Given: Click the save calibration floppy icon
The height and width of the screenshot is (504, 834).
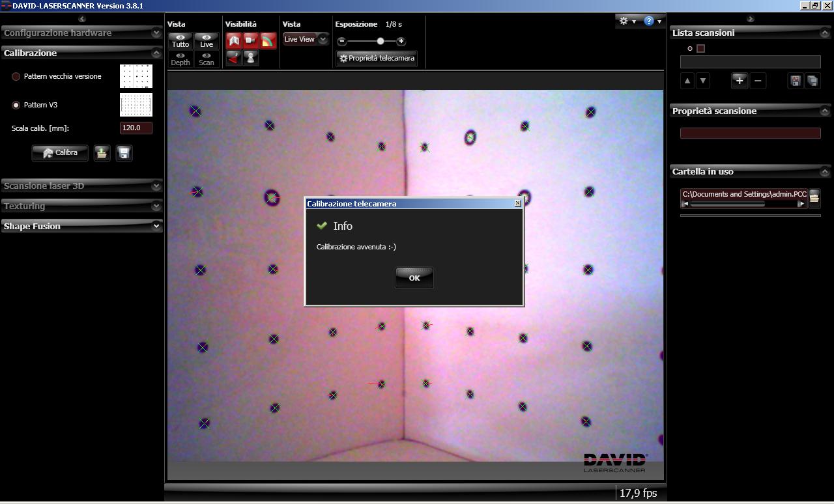Looking at the screenshot, I should [124, 153].
